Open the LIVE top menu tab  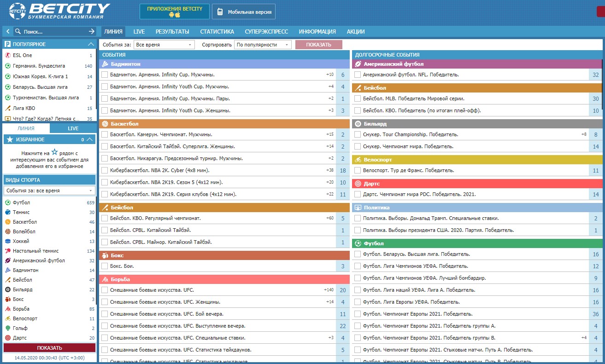click(139, 32)
